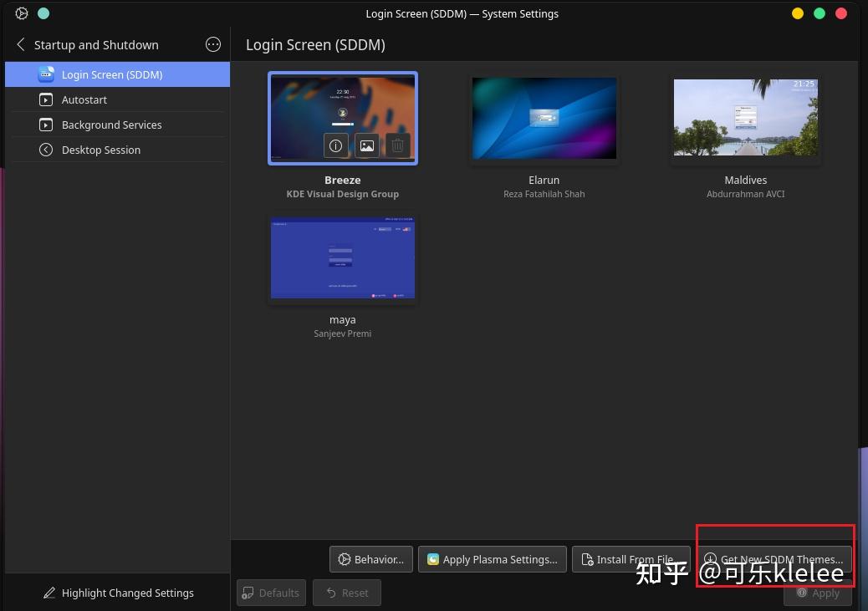Click the Elarun theme name label
The image size is (868, 611).
(x=544, y=180)
